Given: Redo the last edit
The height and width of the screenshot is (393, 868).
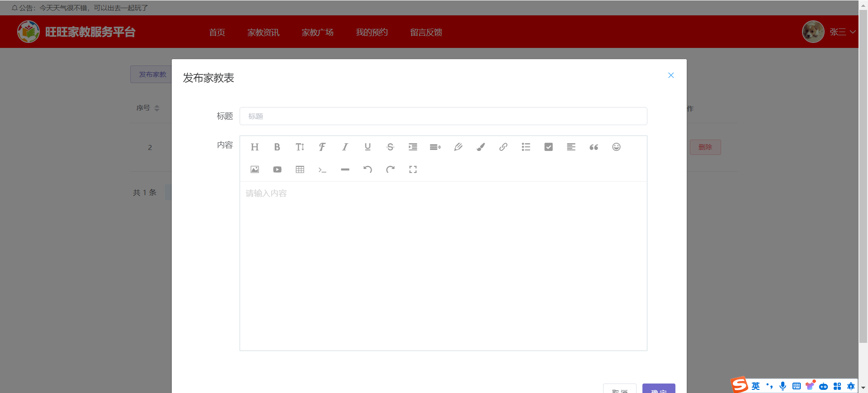Looking at the screenshot, I should (390, 169).
